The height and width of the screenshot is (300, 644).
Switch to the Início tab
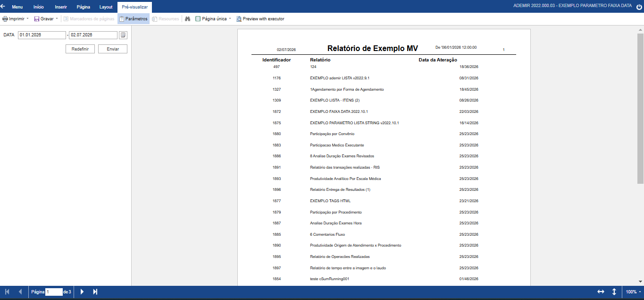click(39, 7)
